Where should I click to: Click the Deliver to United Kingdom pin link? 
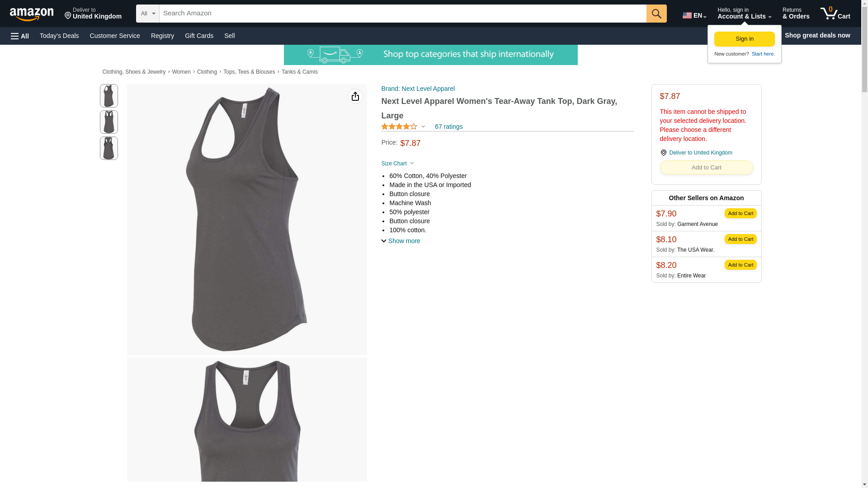(696, 153)
